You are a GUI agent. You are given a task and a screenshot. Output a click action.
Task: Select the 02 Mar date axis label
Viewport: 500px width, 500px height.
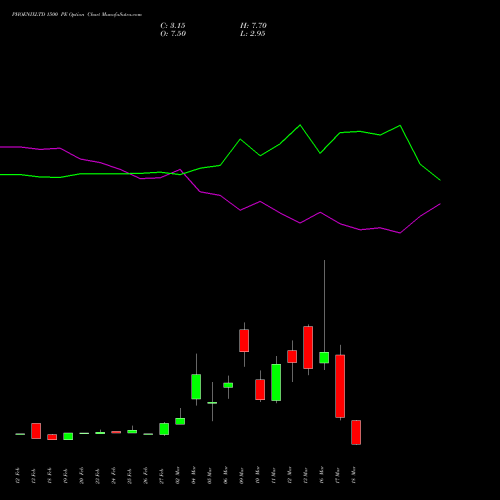coord(178,476)
